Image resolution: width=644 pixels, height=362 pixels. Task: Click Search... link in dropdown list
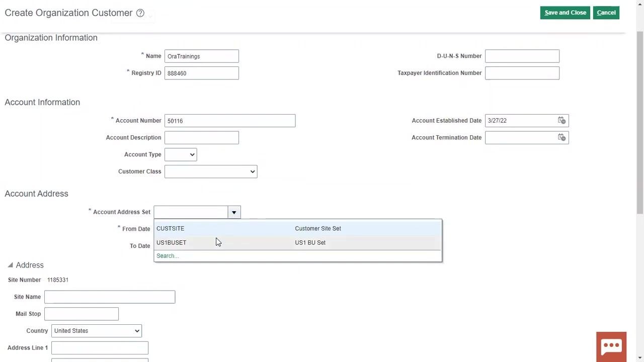[168, 256]
